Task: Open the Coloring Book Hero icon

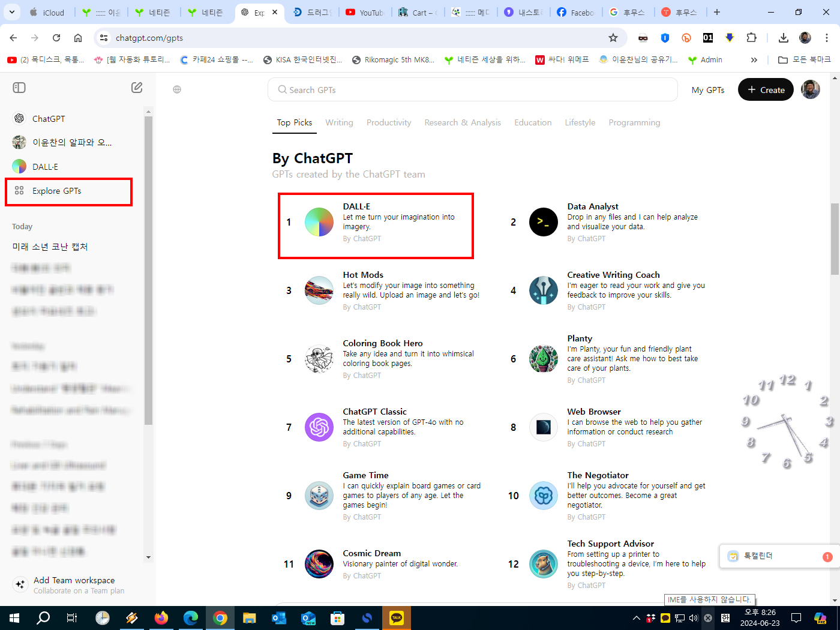Action: pyautogui.click(x=319, y=359)
